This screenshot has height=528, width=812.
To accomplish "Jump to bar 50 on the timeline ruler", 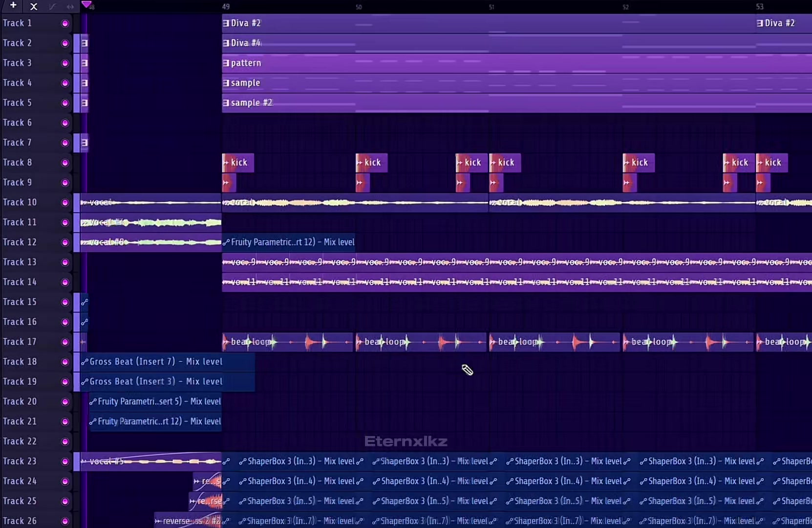I will tap(359, 7).
